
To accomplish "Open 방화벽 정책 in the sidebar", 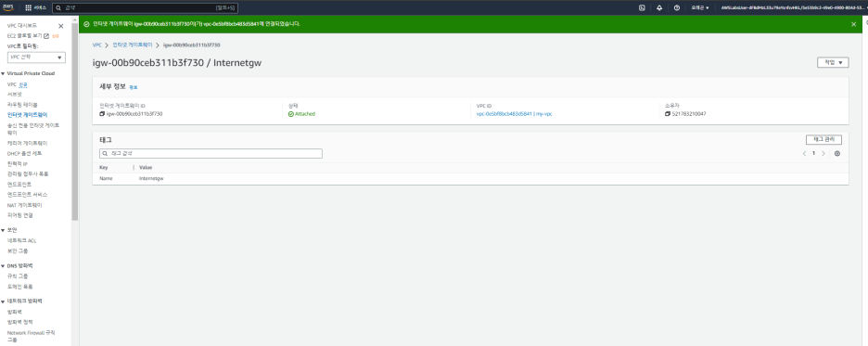I will tap(19, 322).
